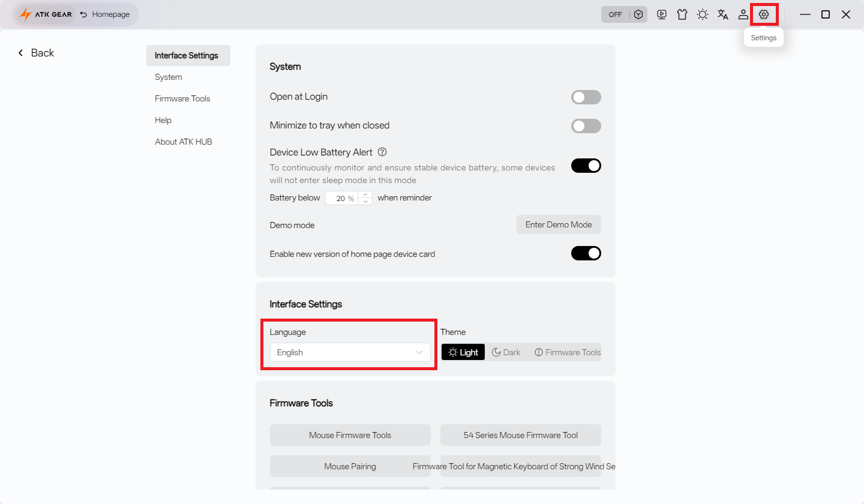
Task: Click the System section heading
Action: pyautogui.click(x=286, y=67)
